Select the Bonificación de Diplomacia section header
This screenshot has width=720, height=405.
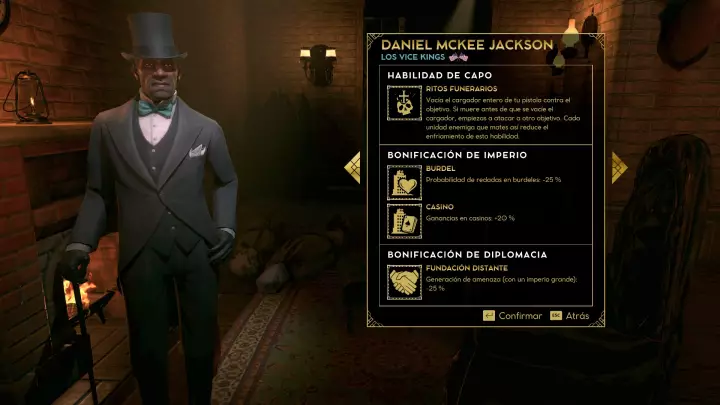[x=467, y=254]
